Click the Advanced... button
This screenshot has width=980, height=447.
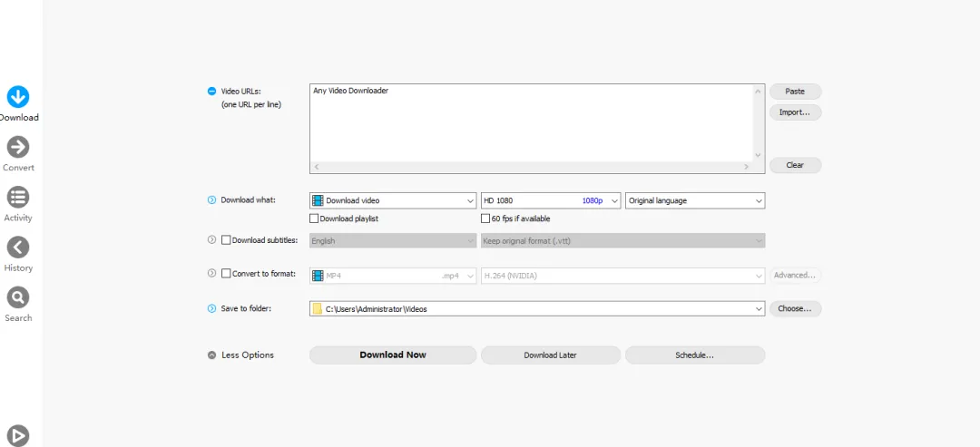tap(795, 276)
